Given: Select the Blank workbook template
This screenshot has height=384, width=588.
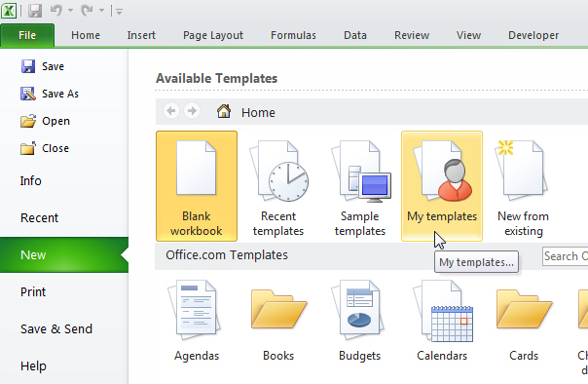Looking at the screenshot, I should (197, 186).
